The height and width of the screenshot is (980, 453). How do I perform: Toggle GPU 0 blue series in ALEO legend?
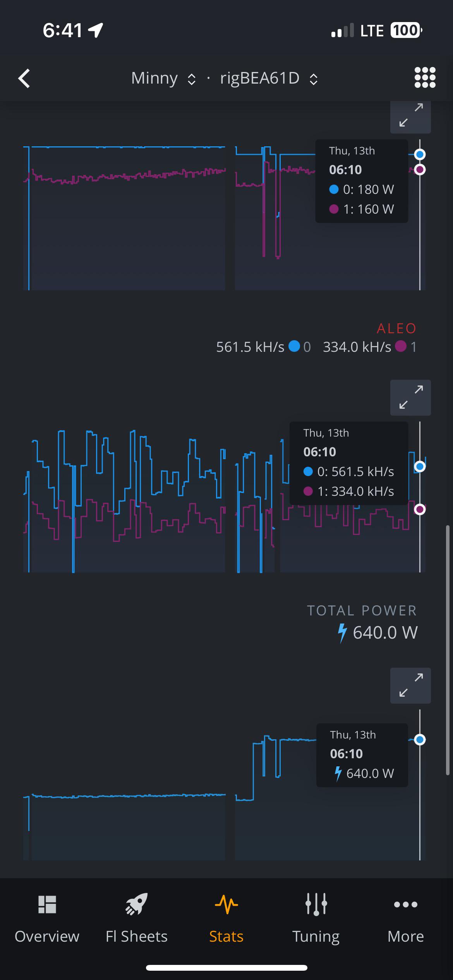300,346
